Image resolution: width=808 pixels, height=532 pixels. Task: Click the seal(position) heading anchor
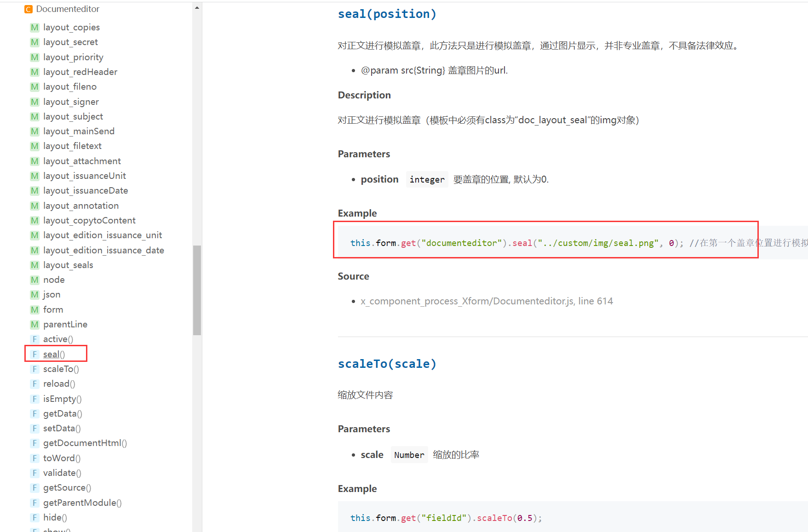tap(387, 14)
